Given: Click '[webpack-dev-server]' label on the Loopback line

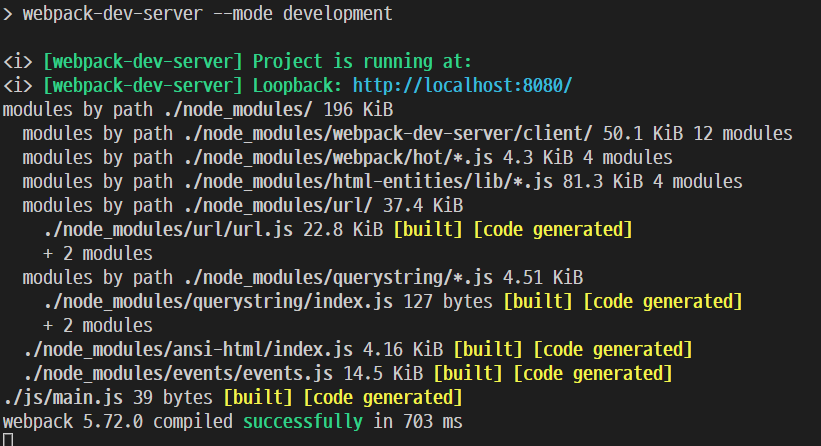Looking at the screenshot, I should point(143,85).
